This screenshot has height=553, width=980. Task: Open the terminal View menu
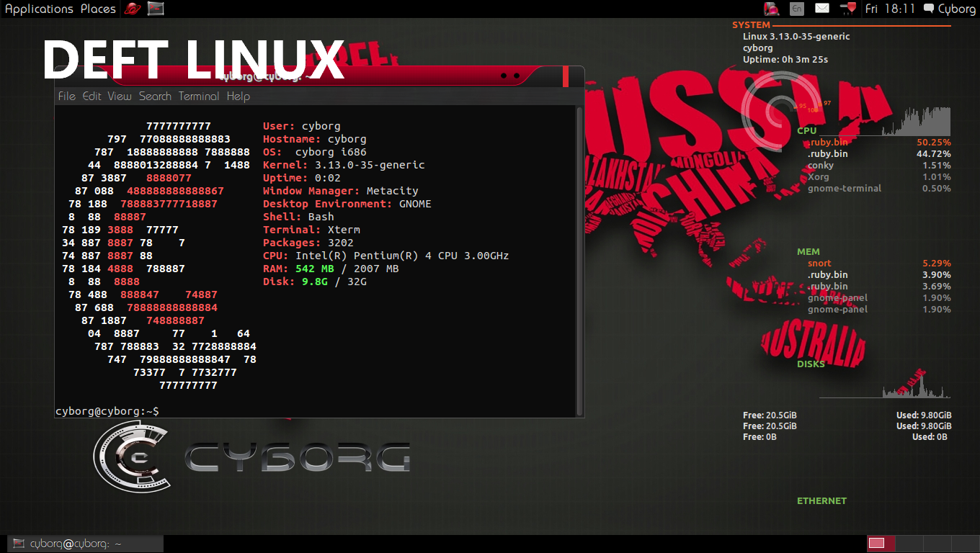coord(120,96)
